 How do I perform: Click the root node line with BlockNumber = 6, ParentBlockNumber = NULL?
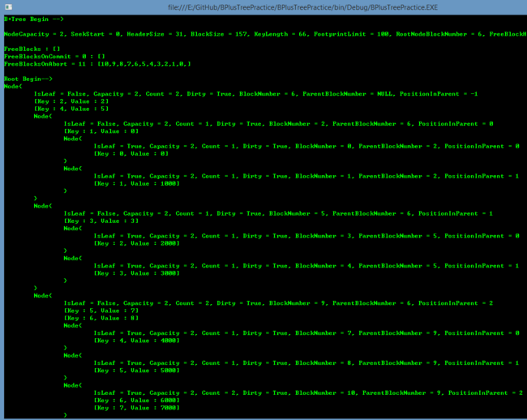255,94
